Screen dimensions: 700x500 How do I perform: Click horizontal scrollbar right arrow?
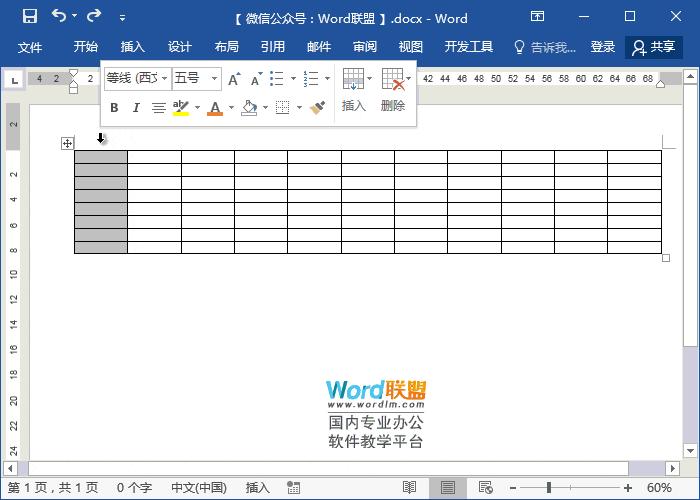(x=672, y=468)
